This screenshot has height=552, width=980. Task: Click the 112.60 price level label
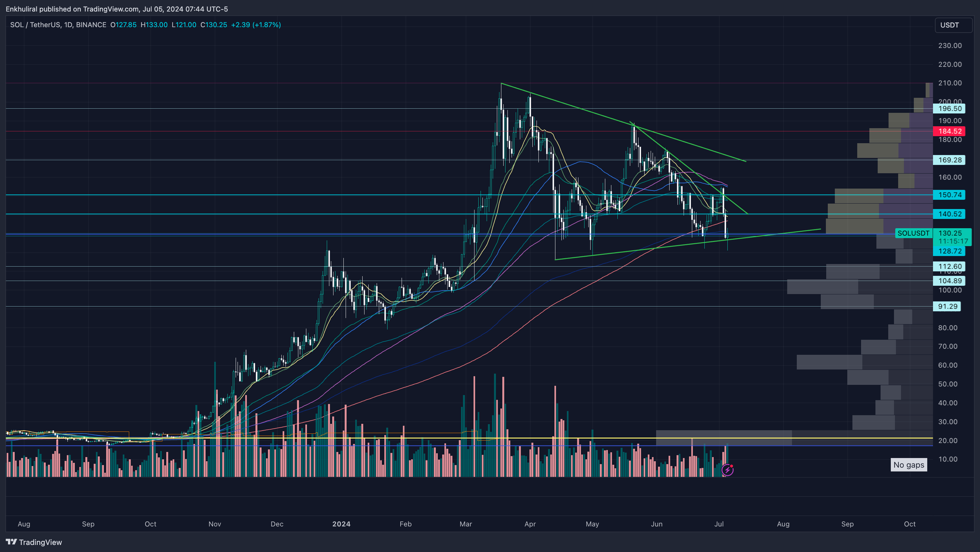(950, 266)
